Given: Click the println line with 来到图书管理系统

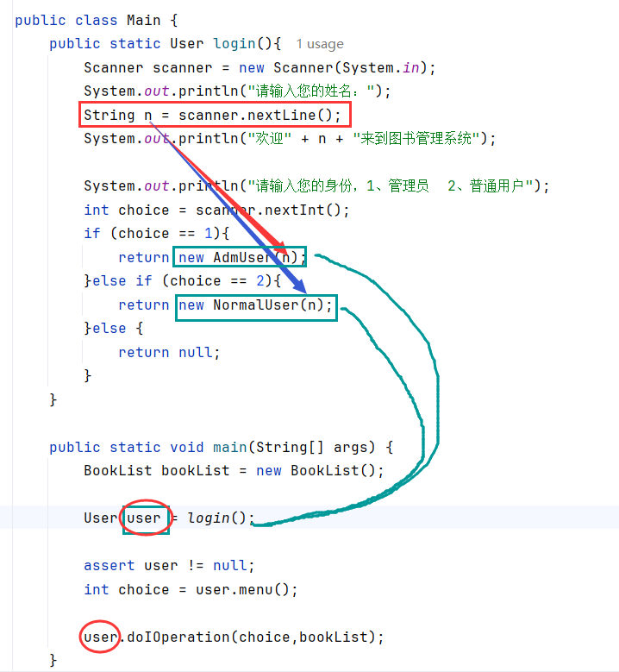Looking at the screenshot, I should tap(290, 139).
